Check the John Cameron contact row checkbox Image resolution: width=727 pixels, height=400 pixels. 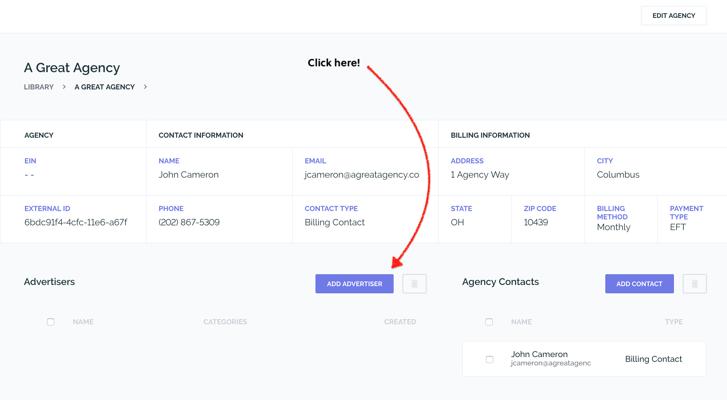point(489,359)
